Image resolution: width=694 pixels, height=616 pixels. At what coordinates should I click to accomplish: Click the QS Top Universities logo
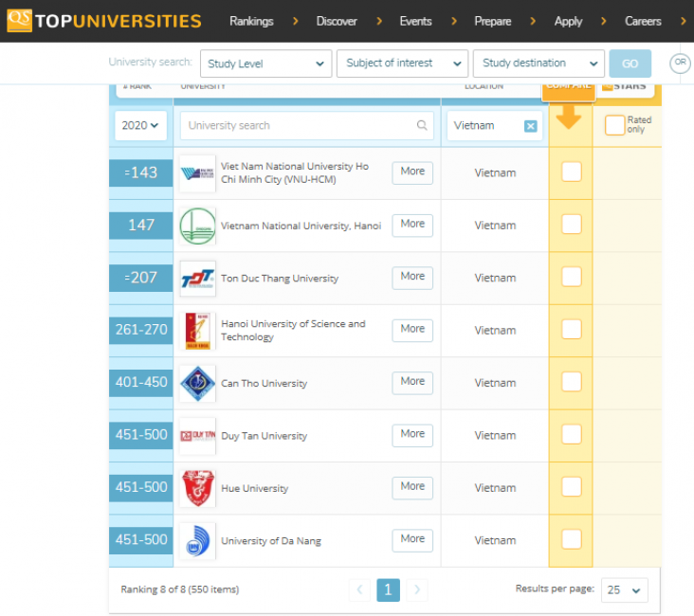tap(104, 21)
